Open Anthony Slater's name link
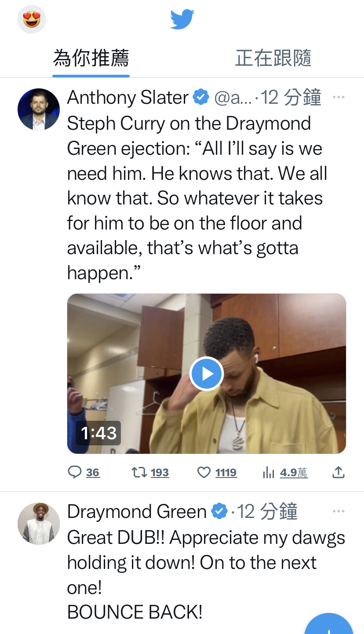364x634 pixels. coord(128,97)
